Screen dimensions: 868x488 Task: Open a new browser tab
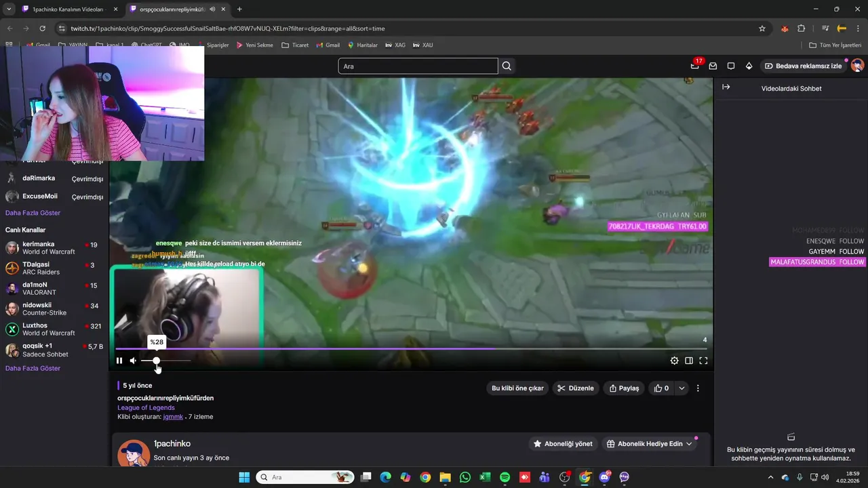(x=239, y=9)
